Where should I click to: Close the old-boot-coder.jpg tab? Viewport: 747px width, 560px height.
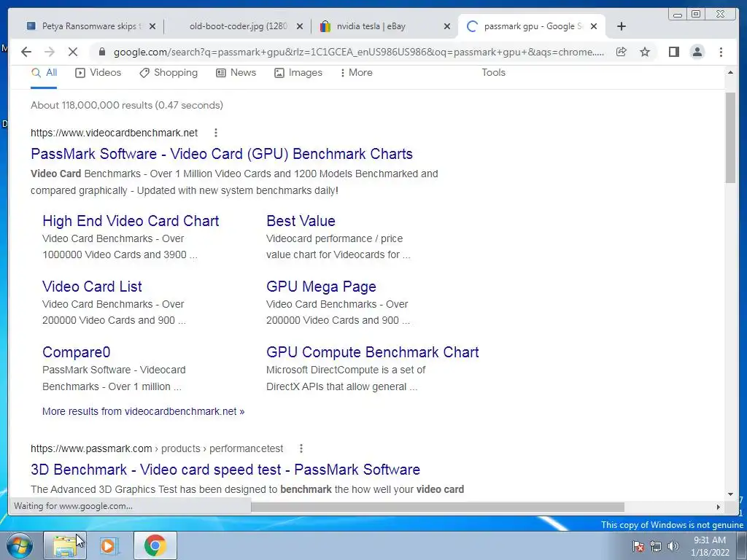(300, 26)
